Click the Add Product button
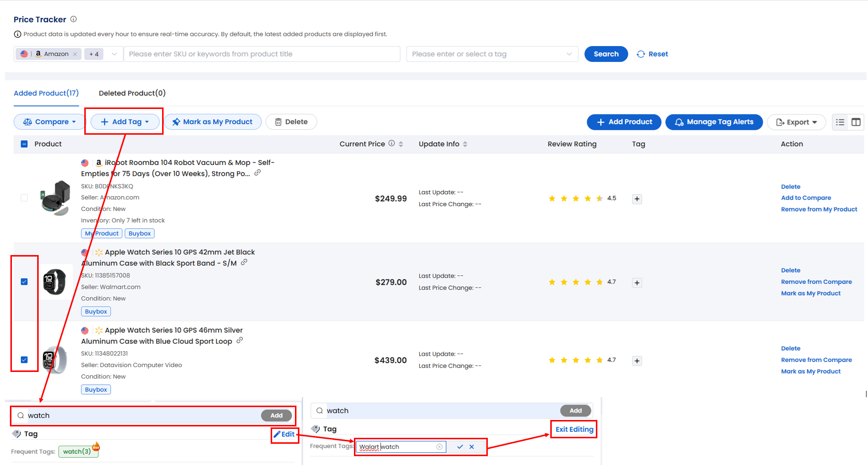The width and height of the screenshot is (868, 470). (624, 122)
